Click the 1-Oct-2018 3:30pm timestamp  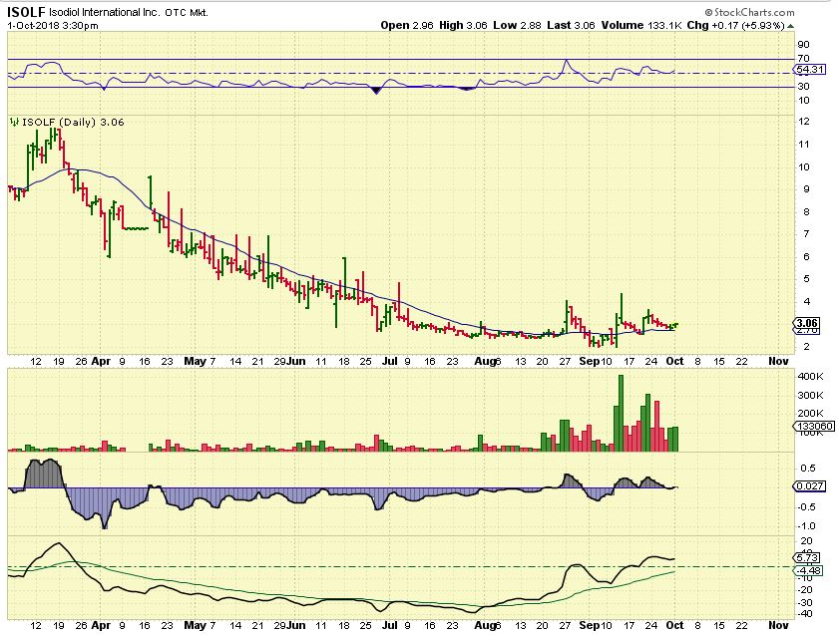53,26
